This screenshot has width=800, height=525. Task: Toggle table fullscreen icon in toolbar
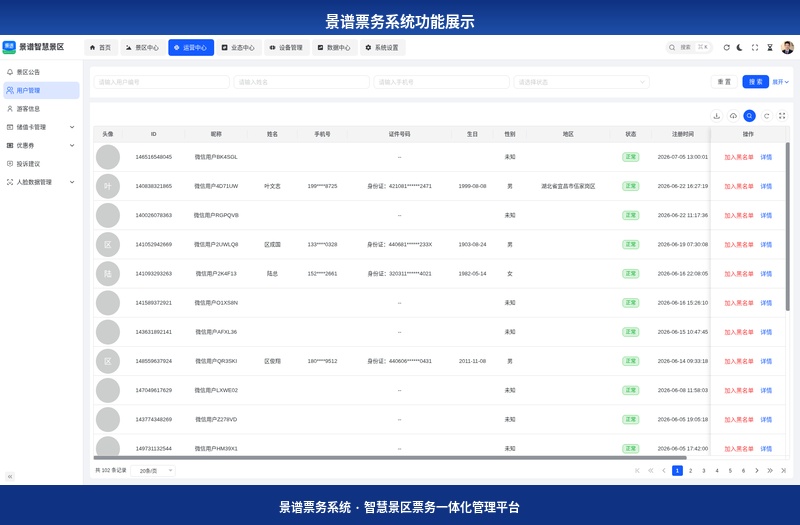pyautogui.click(x=782, y=116)
